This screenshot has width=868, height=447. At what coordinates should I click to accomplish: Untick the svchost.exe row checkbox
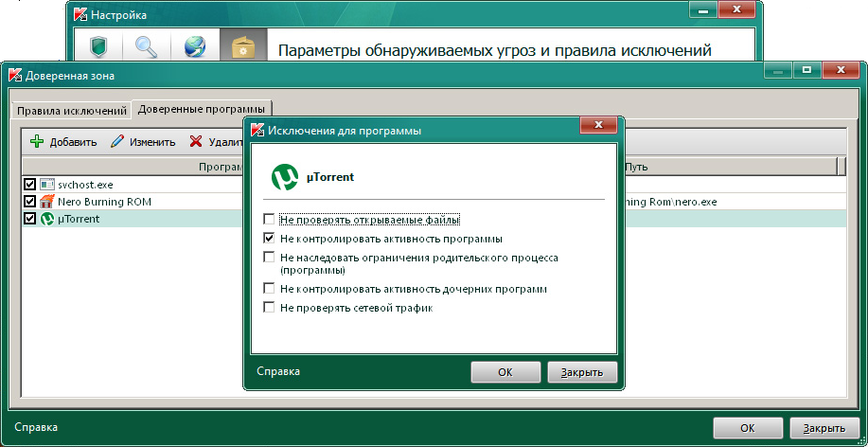click(29, 185)
